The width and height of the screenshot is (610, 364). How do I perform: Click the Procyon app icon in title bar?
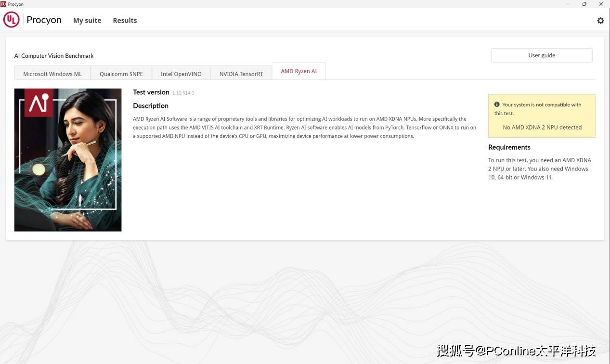(x=3, y=4)
